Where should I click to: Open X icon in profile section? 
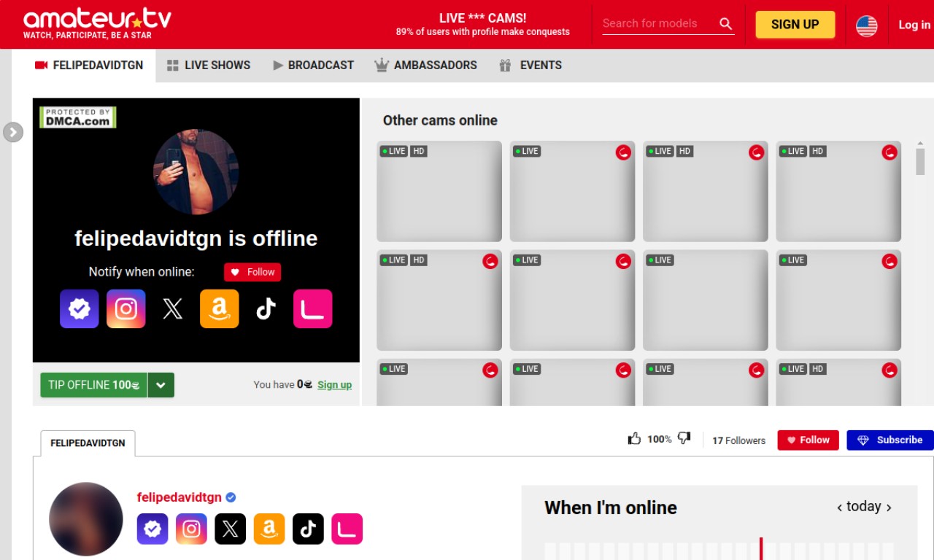(230, 529)
